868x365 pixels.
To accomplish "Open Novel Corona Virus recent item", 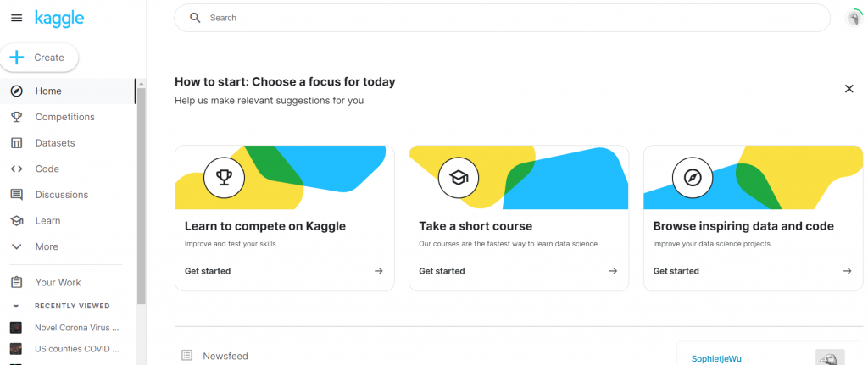I will tap(76, 327).
